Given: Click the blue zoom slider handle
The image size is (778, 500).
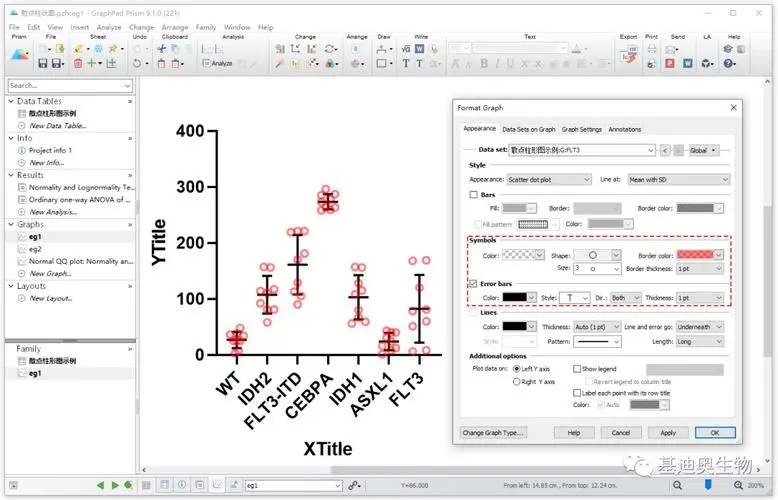Looking at the screenshot, I should coord(708,485).
